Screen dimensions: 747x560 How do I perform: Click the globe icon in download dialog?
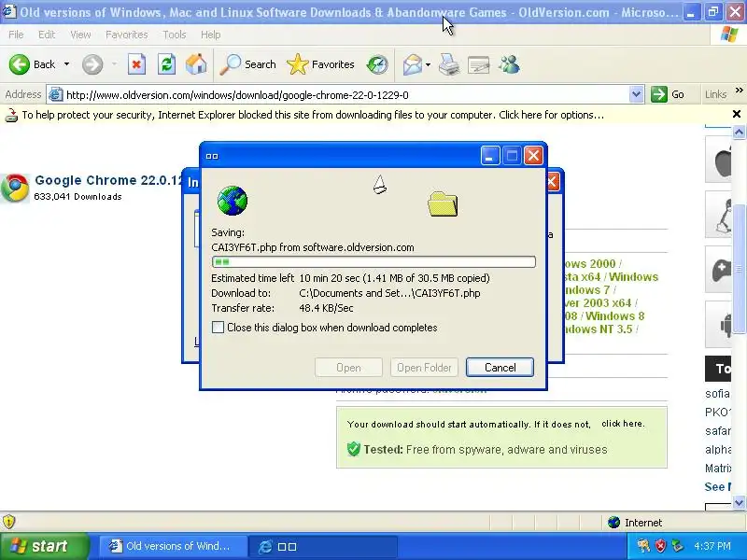pyautogui.click(x=233, y=201)
